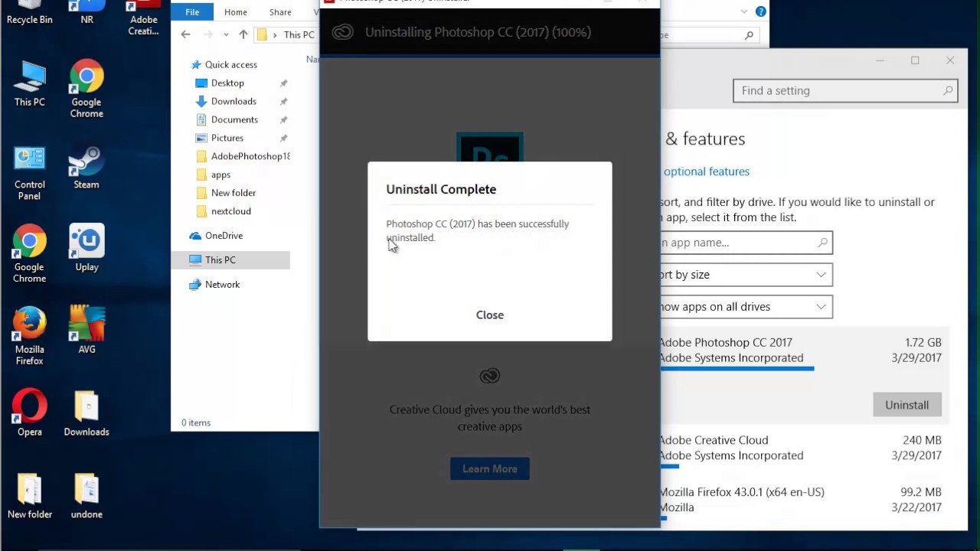The height and width of the screenshot is (551, 980).
Task: Click the app name search field
Action: click(746, 243)
